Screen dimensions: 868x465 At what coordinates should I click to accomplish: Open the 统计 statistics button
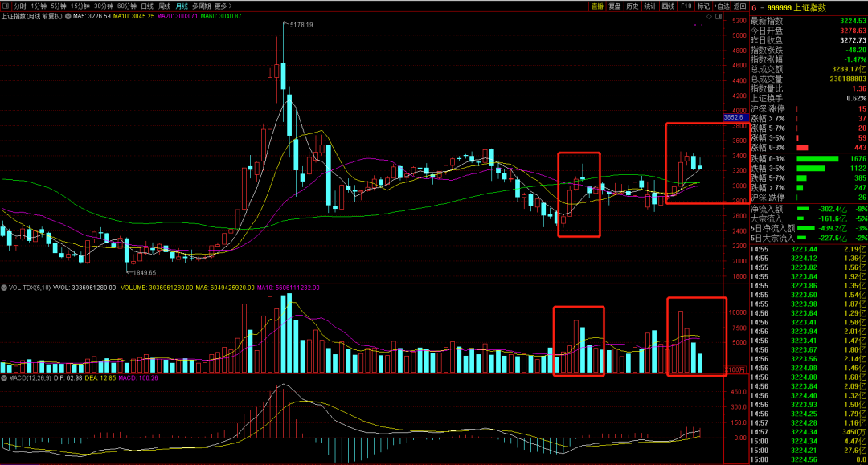click(x=650, y=6)
